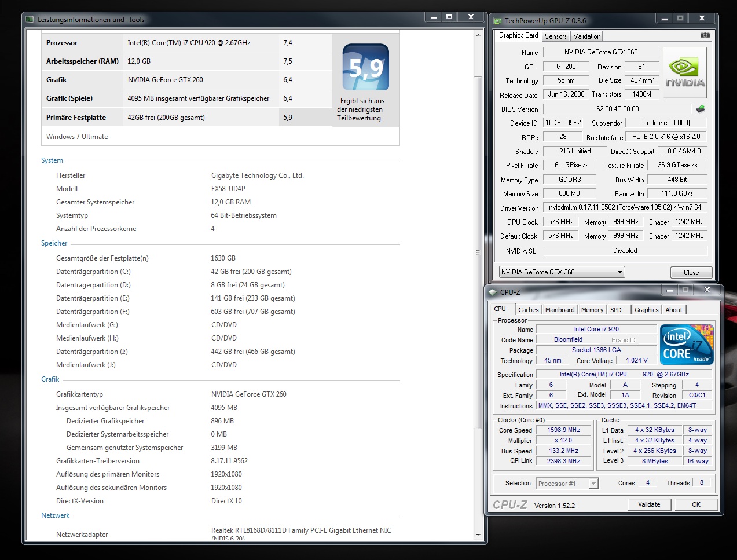Open the Mainboard tab in CPU-Z
This screenshot has height=560, width=737.
[560, 310]
